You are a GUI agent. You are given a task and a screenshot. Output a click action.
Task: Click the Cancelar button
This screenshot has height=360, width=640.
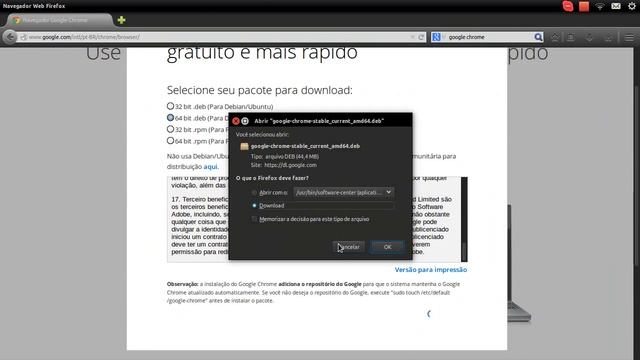click(x=349, y=247)
